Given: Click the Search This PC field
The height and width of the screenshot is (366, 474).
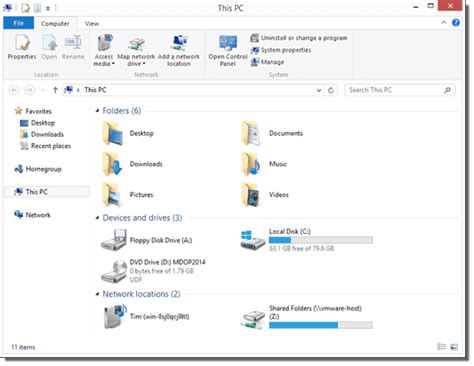Looking at the screenshot, I should (400, 90).
